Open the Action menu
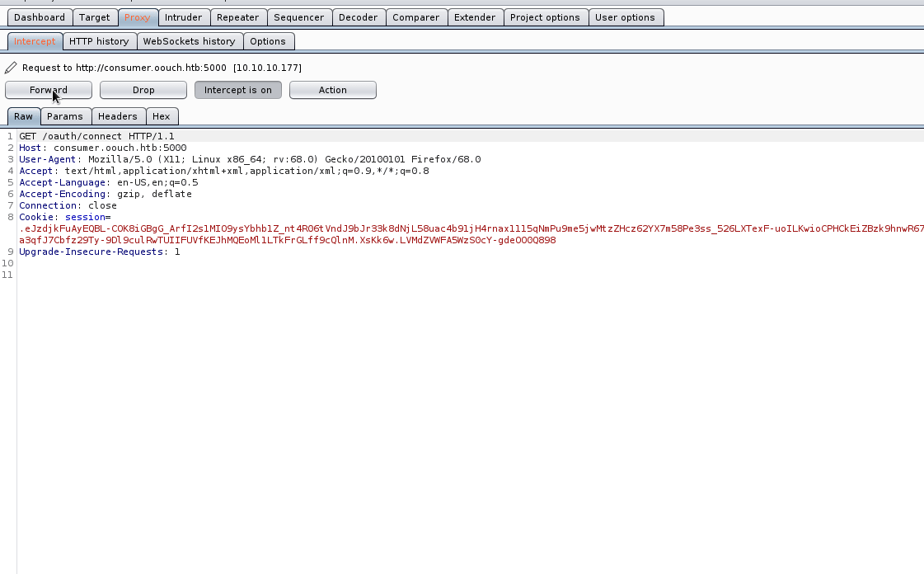924x574 pixels. 333,90
